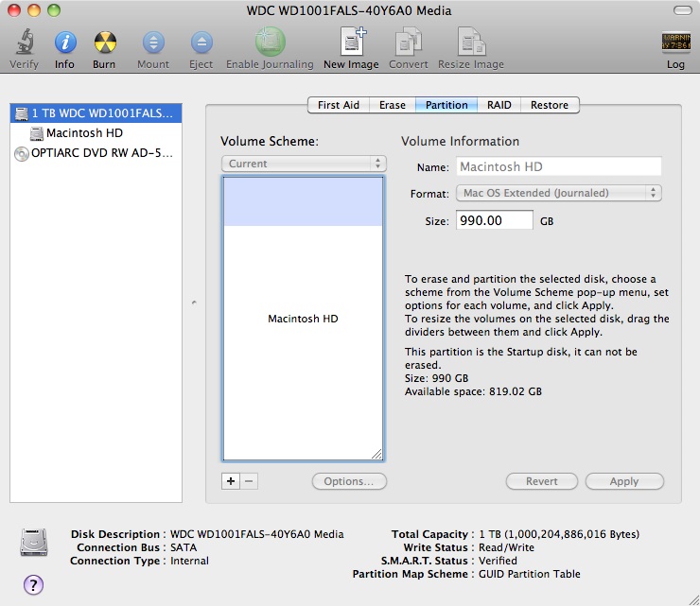The image size is (700, 606).
Task: Open the Log viewer icon
Action: (675, 43)
